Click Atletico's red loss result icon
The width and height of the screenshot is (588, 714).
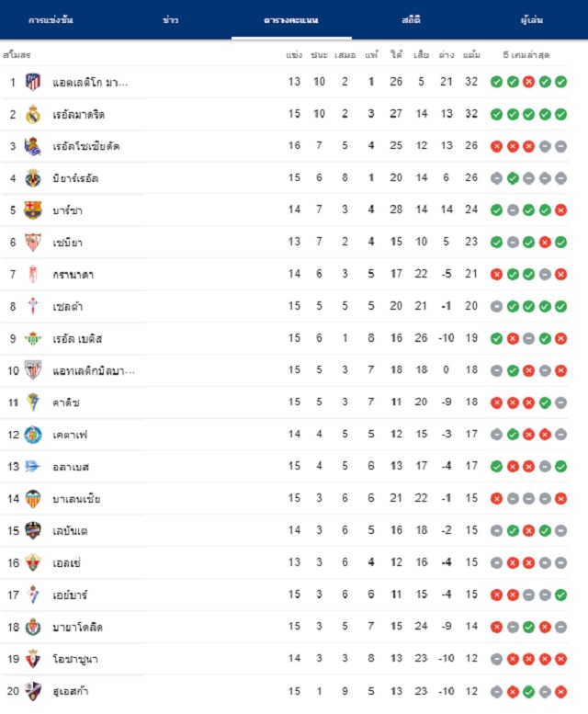pos(528,82)
